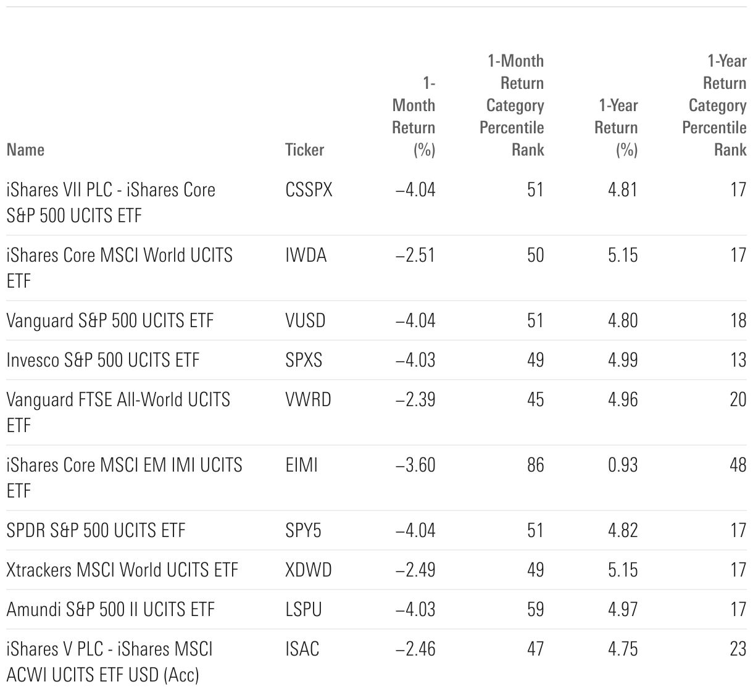Image resolution: width=753 pixels, height=700 pixels.
Task: Click the 1-Year Return (%) header
Action: [x=616, y=128]
